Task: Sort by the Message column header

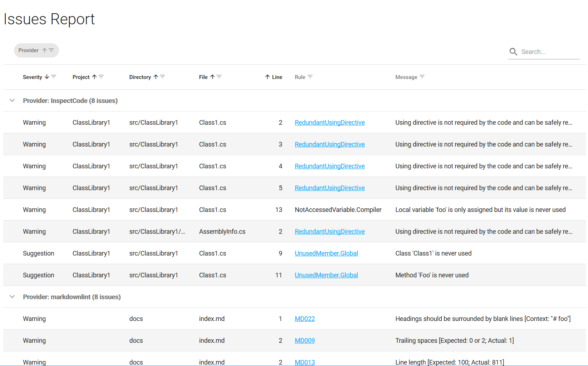Action: (x=406, y=77)
